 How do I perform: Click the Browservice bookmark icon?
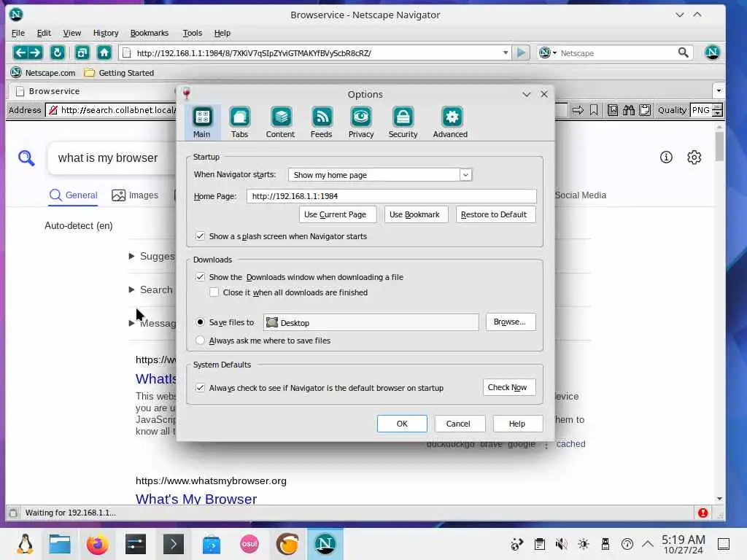pyautogui.click(x=594, y=110)
